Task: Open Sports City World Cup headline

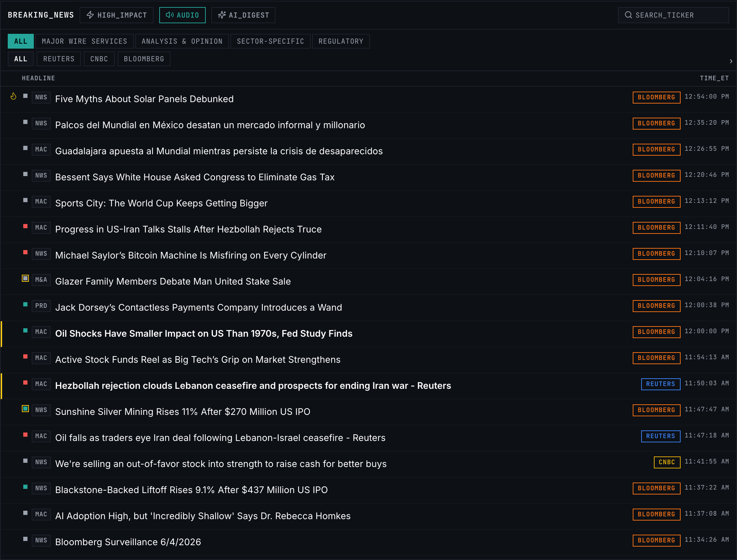Action: 161,203
